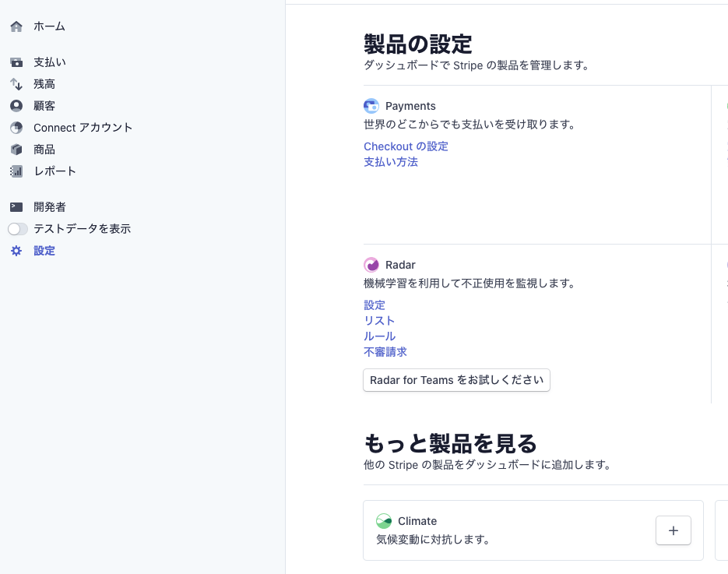Open the 不審請求 link
Viewport: 728px width, 574px height.
point(385,352)
